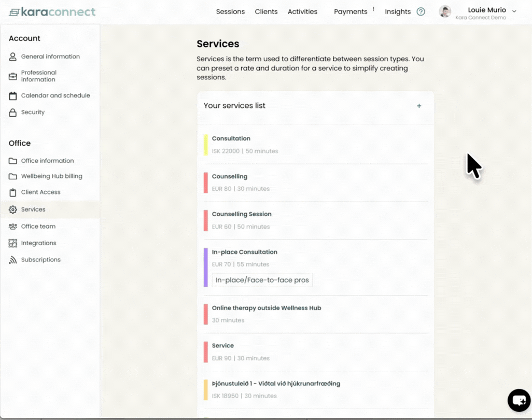Open Þjónustuleið 1 service row
The height and width of the screenshot is (420, 532).
[316, 390]
